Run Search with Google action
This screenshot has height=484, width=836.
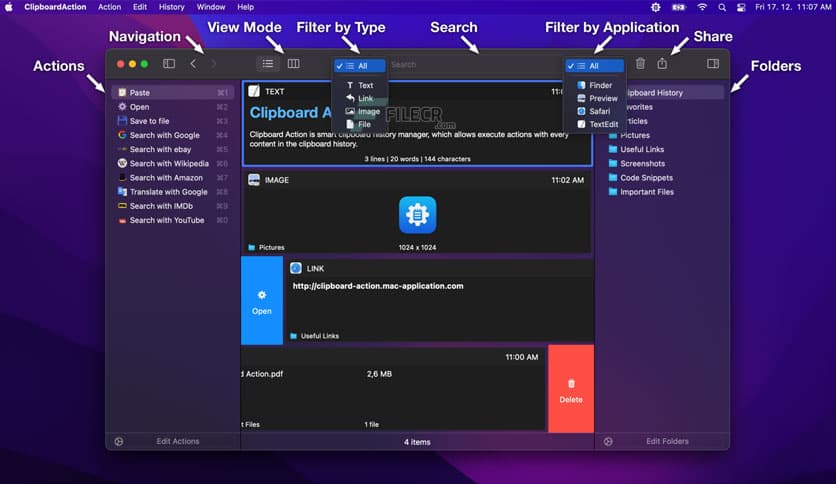173,135
